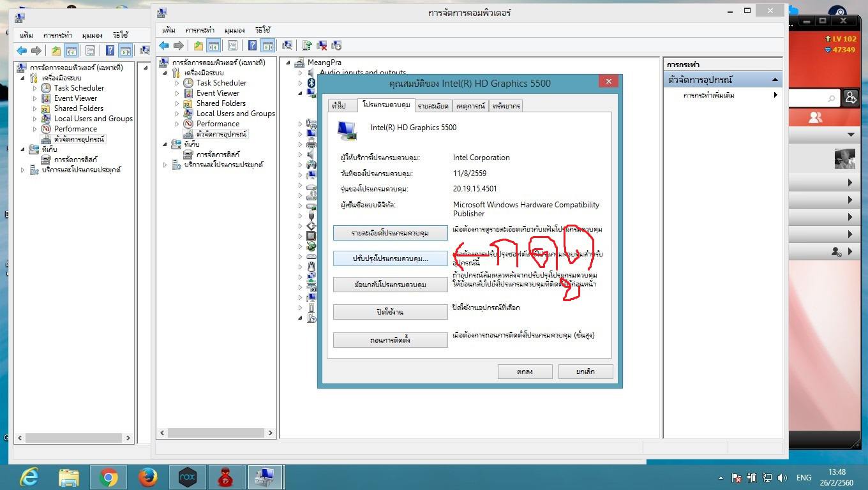The width and height of the screenshot is (868, 490).
Task: Click Forward arrow in front Computer Management toolbar
Action: tap(179, 45)
